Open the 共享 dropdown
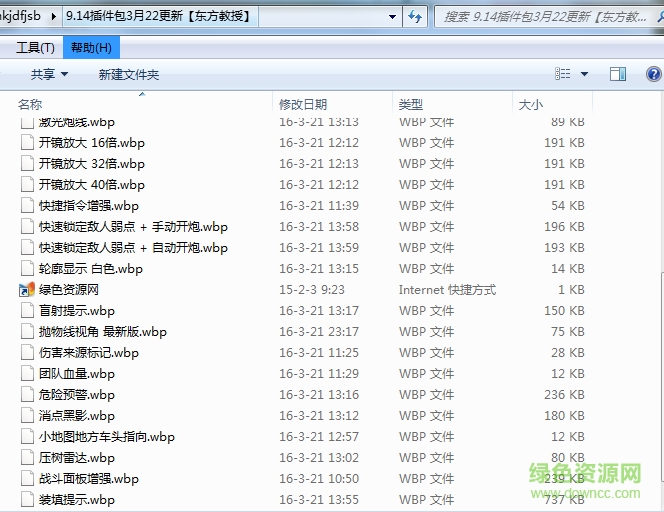 [x=49, y=75]
